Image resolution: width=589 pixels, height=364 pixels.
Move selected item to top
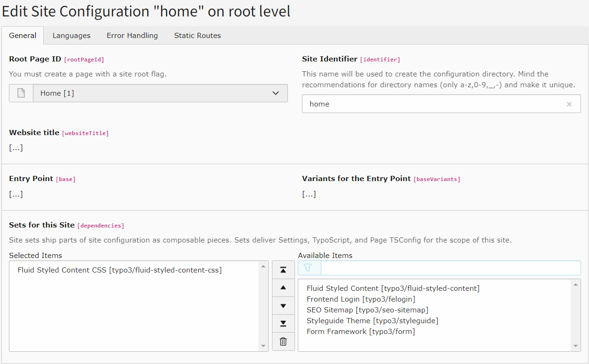pos(283,270)
